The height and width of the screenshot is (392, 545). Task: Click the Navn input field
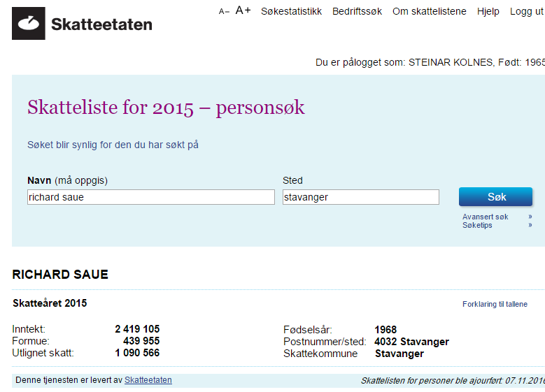point(151,197)
